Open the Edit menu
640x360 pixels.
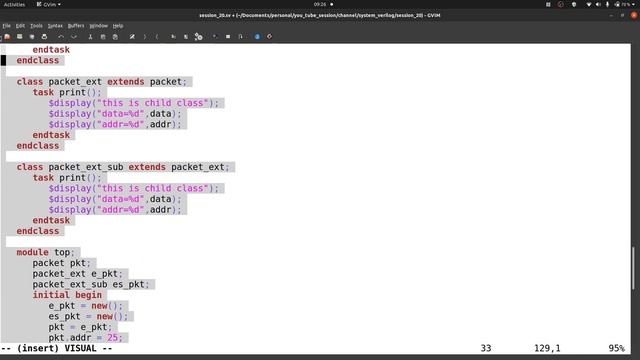20,26
